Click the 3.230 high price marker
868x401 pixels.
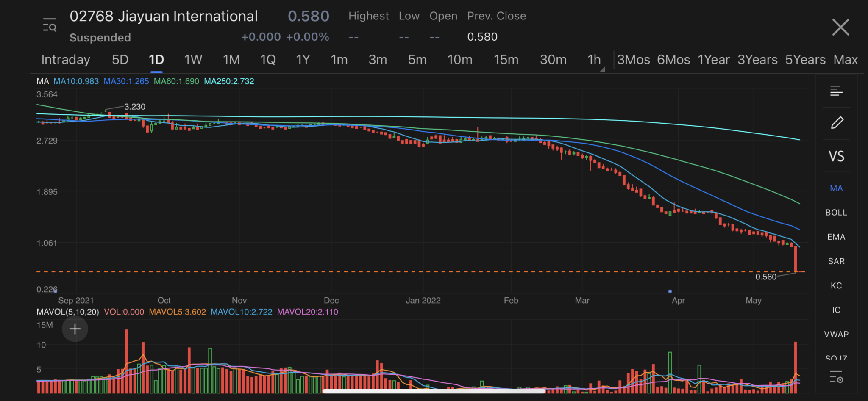pyautogui.click(x=135, y=107)
